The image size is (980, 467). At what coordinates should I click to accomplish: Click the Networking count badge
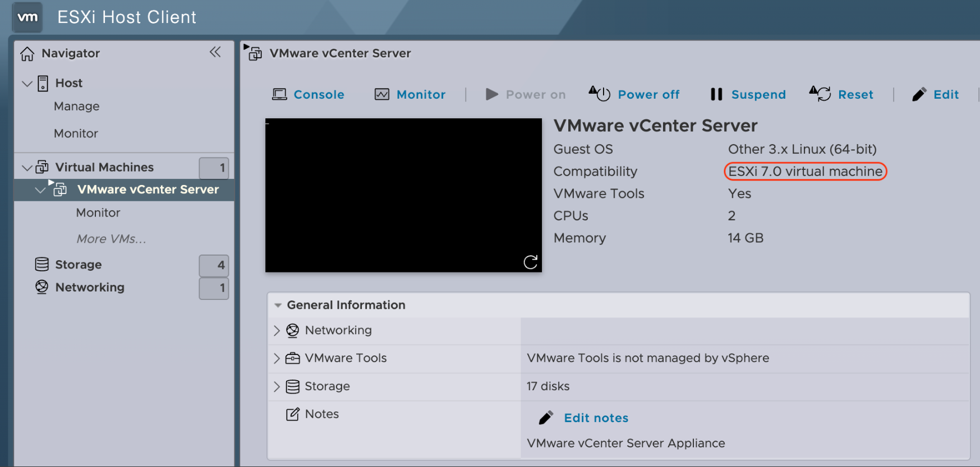(x=214, y=288)
